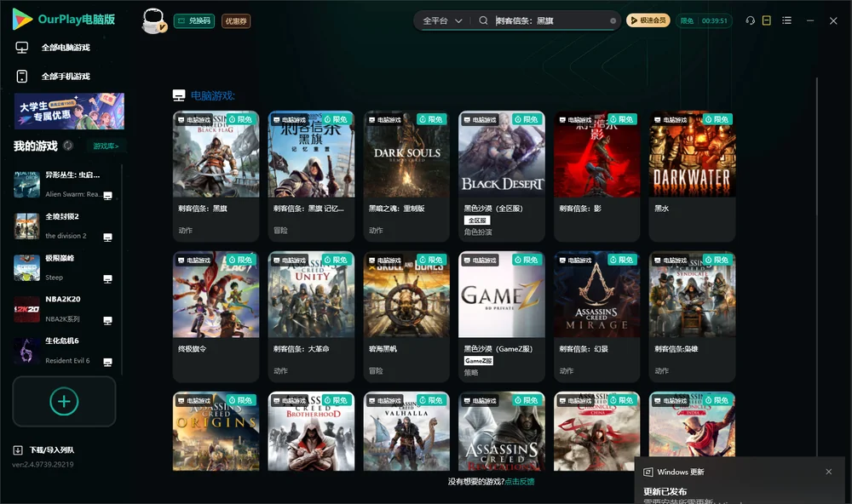
Task: Click the 点击反馈 feedback link
Action: [520, 481]
